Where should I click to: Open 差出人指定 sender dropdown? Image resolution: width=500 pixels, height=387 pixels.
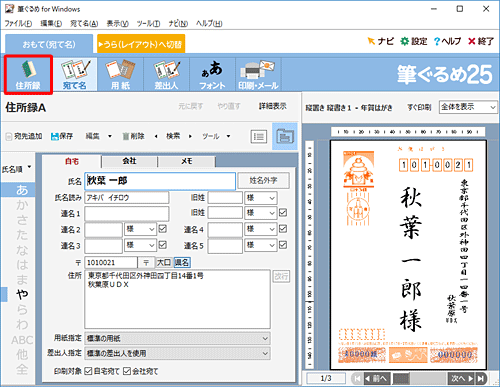(177, 353)
